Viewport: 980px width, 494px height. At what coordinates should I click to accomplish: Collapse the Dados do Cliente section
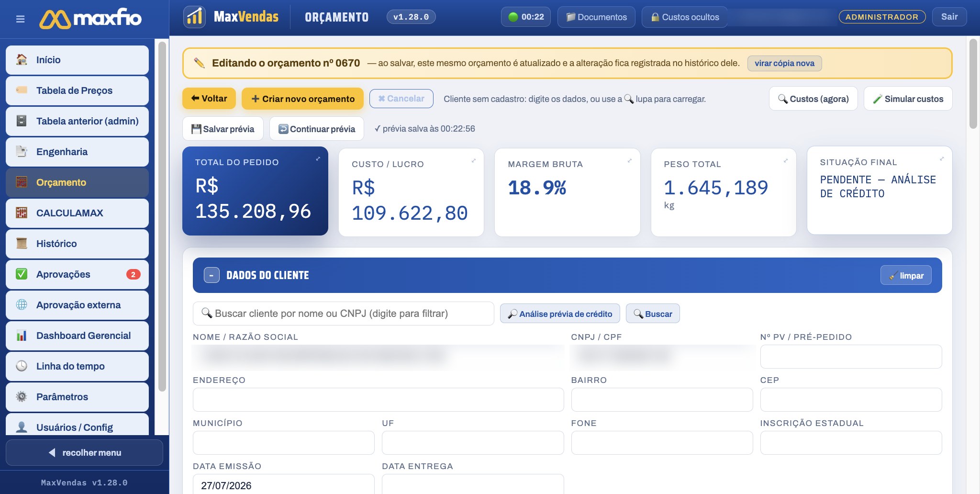pyautogui.click(x=212, y=275)
